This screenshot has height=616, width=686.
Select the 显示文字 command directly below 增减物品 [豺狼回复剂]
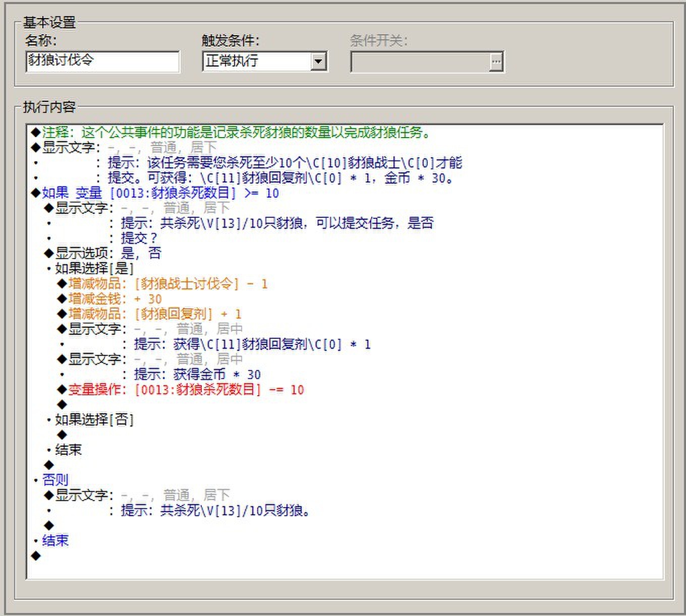click(150, 329)
